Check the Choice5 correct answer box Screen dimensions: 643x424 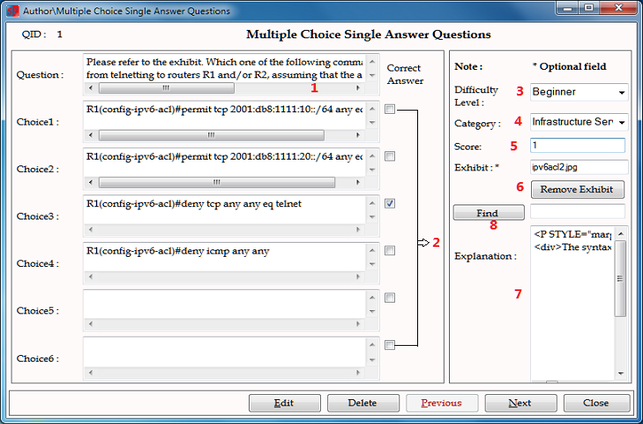(390, 298)
